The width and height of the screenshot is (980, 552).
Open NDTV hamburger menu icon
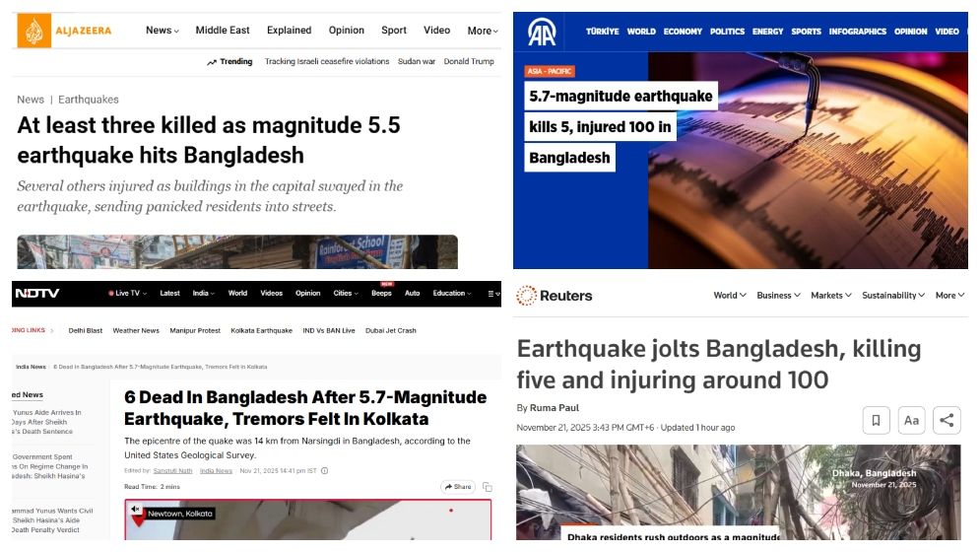tap(493, 293)
